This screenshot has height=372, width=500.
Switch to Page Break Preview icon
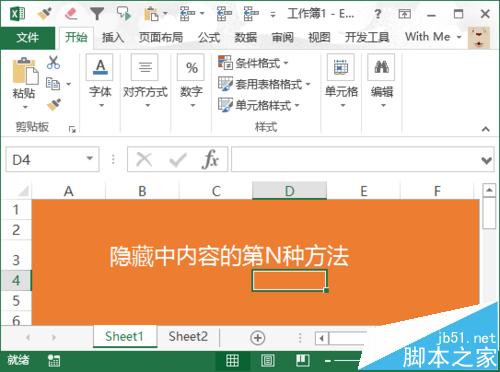(303, 360)
